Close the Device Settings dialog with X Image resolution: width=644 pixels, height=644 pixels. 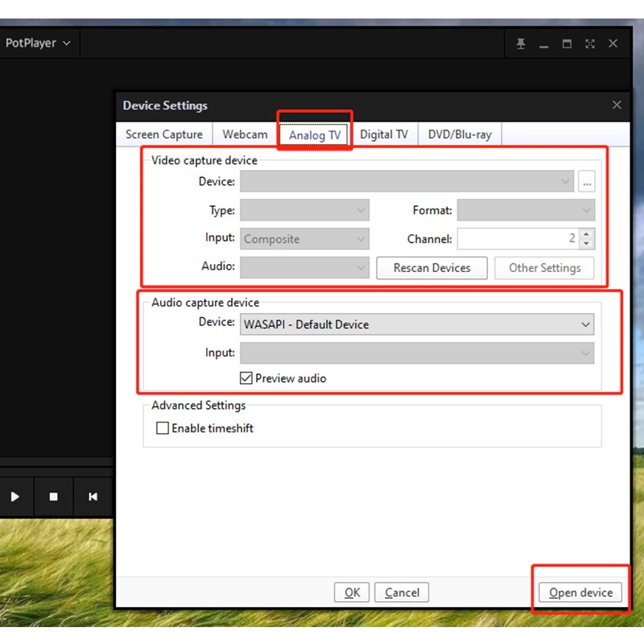click(617, 105)
